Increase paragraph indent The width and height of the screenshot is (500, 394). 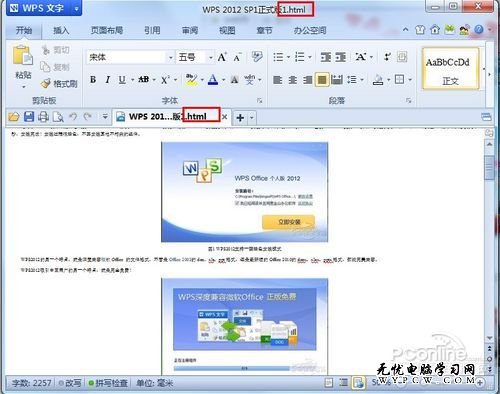pyautogui.click(x=340, y=57)
